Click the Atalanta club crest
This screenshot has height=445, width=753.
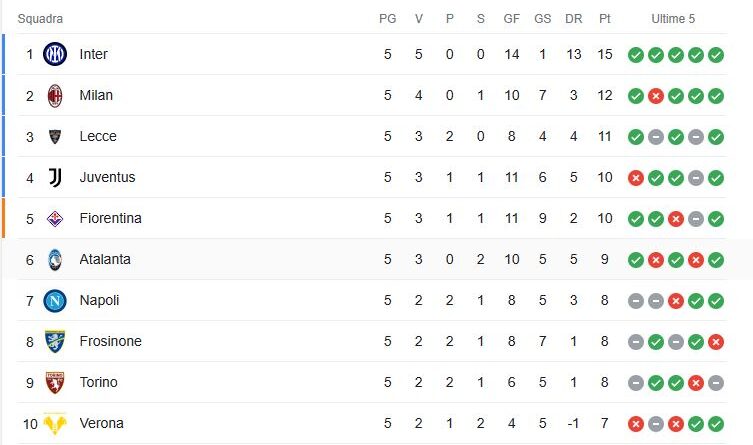[55, 259]
